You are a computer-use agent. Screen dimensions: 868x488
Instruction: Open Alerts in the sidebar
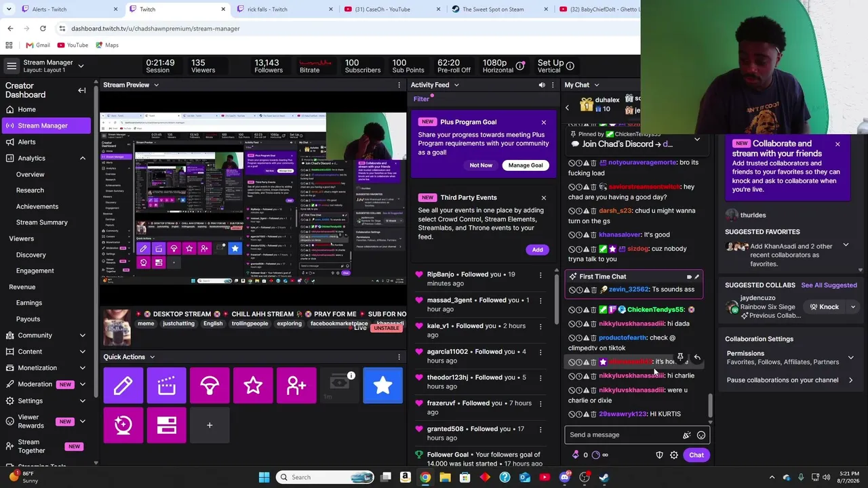(x=45, y=142)
